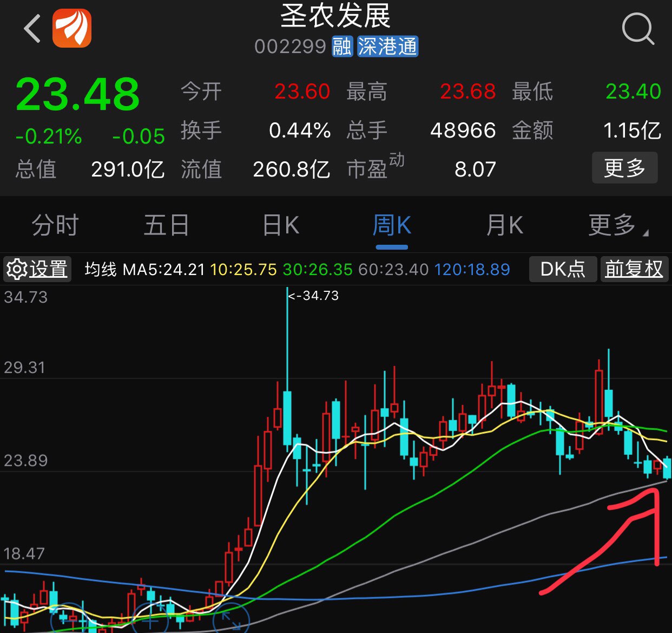Toggle DK点 buy-sell points on the chart
The height and width of the screenshot is (633, 672).
[x=563, y=269]
